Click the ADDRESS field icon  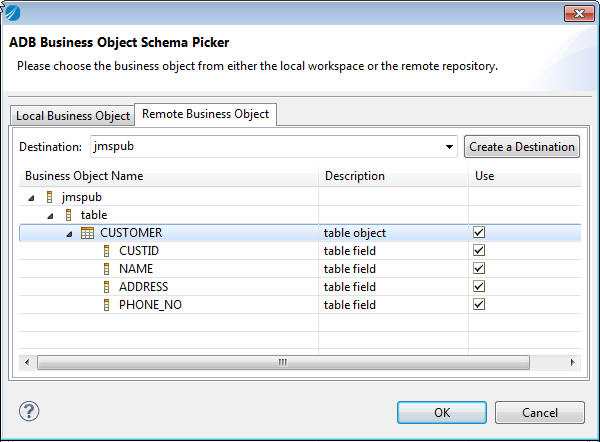(106, 287)
